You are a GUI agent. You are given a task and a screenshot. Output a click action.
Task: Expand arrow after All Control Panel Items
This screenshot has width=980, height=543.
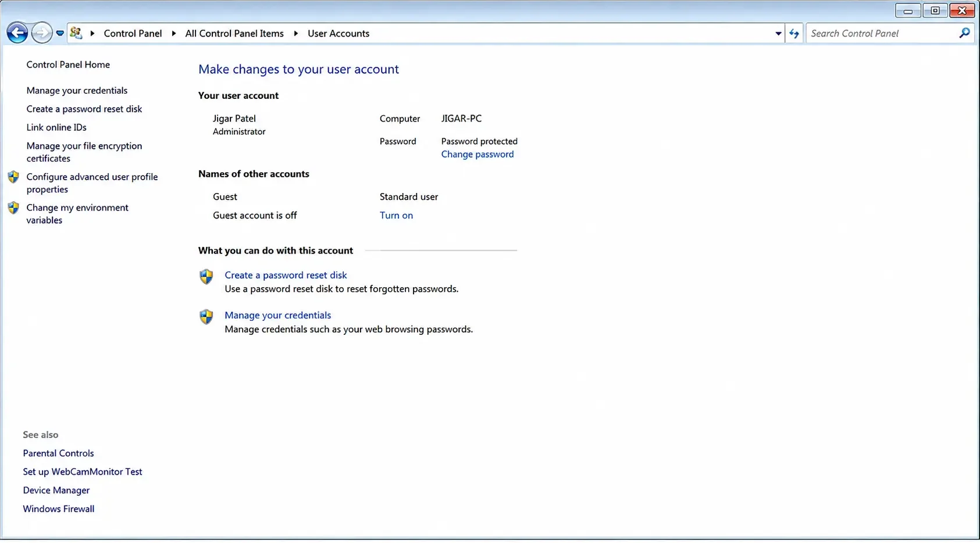[296, 34]
